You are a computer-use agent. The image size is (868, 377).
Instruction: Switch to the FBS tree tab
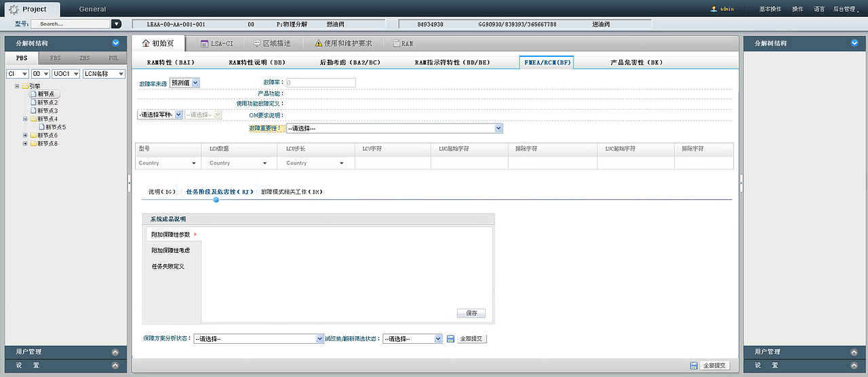tap(56, 58)
